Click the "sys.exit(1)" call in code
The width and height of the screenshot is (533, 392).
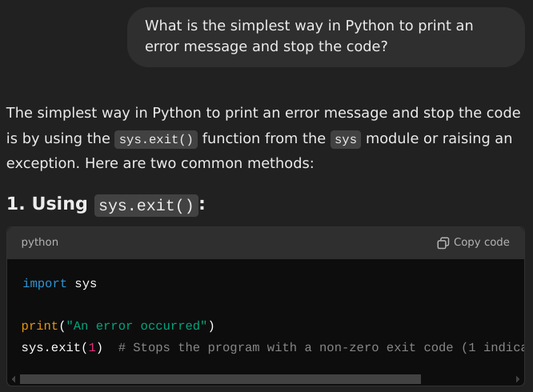[62, 347]
